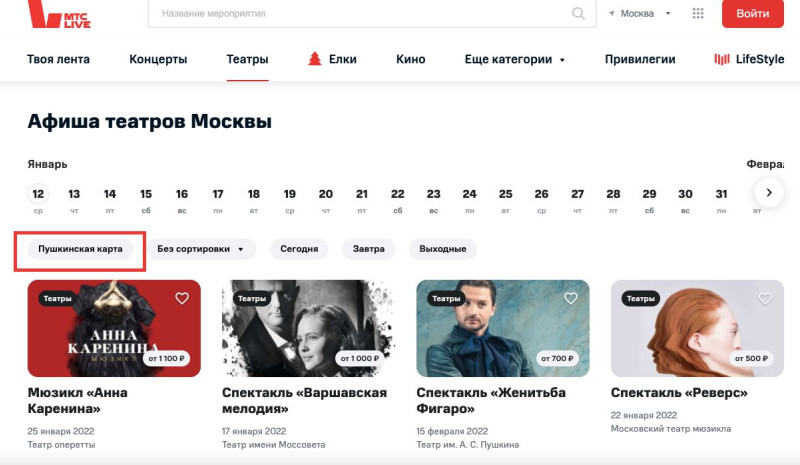This screenshot has height=465, width=800.
Task: Expand the Без сортировки dropdown
Action: pyautogui.click(x=201, y=249)
